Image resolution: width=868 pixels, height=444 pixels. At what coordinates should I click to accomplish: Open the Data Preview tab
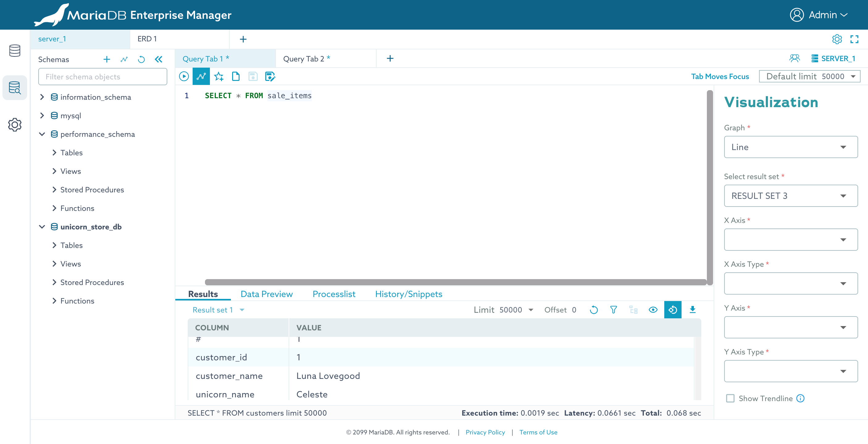click(x=266, y=294)
